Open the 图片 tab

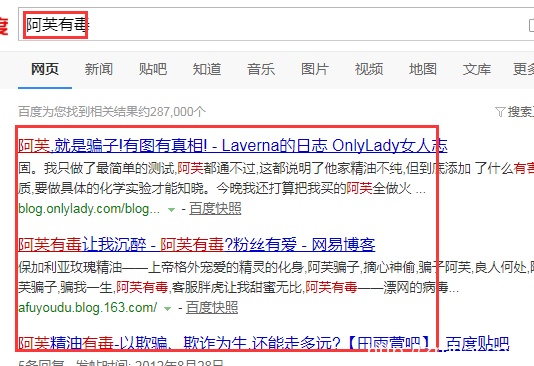315,69
